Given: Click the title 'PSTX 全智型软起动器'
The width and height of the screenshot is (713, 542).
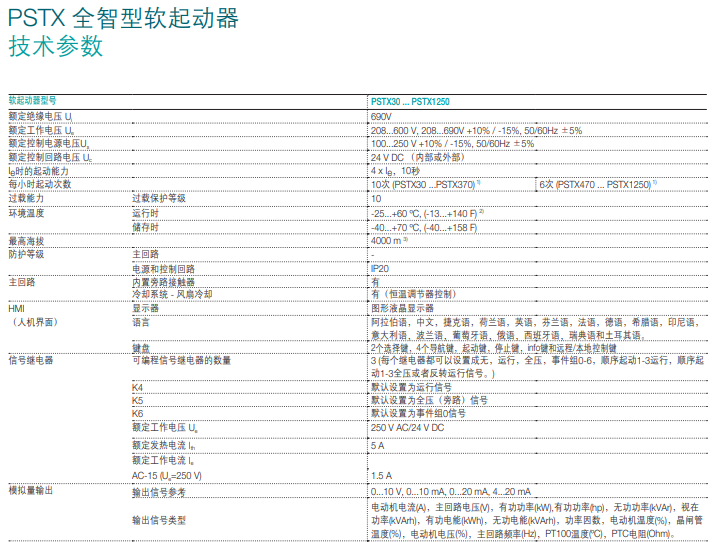Looking at the screenshot, I should pyautogui.click(x=123, y=18).
